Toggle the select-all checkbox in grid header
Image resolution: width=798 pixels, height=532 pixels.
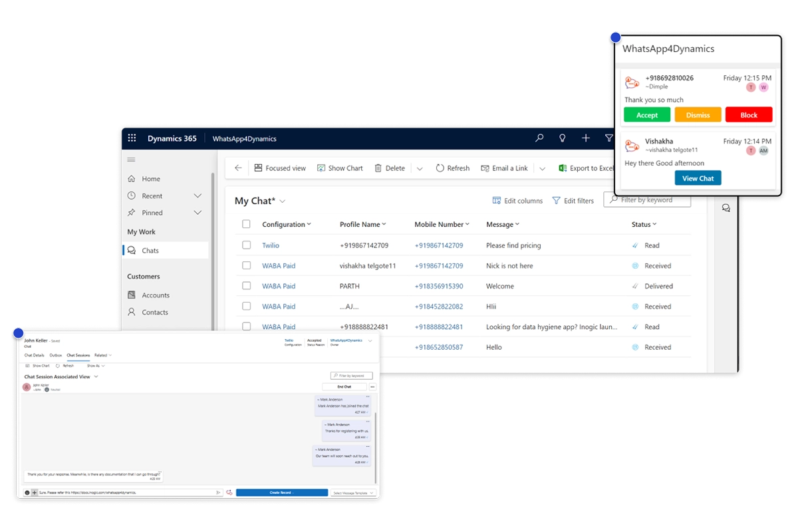[247, 224]
